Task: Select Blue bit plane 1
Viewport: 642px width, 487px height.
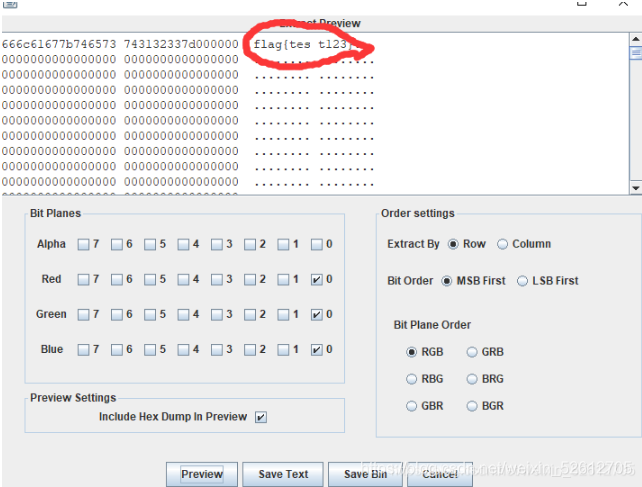Action: click(x=283, y=350)
